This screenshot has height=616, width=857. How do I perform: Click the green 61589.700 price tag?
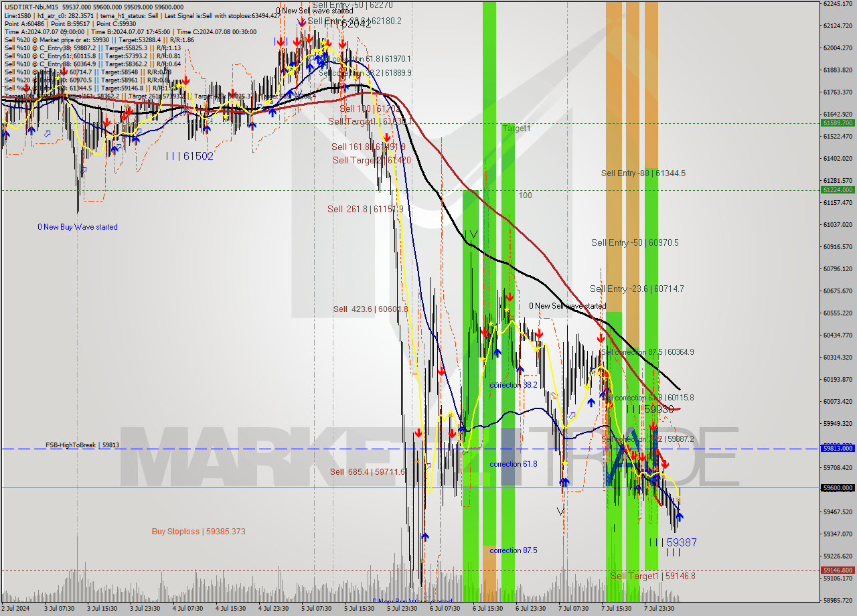[838, 123]
